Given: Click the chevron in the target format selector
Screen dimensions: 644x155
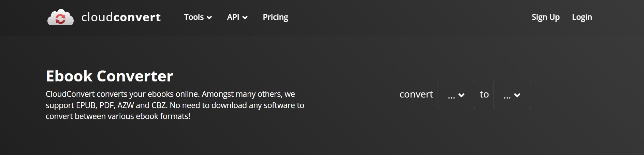Looking at the screenshot, I should point(517,95).
